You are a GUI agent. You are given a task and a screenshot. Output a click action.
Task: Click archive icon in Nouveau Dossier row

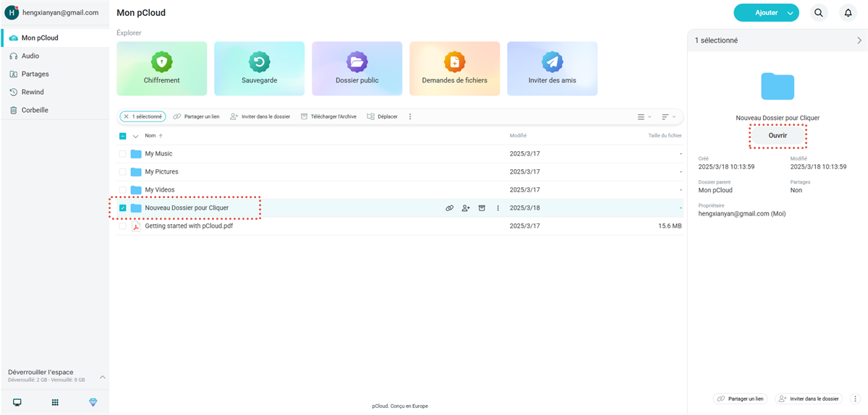pos(482,208)
